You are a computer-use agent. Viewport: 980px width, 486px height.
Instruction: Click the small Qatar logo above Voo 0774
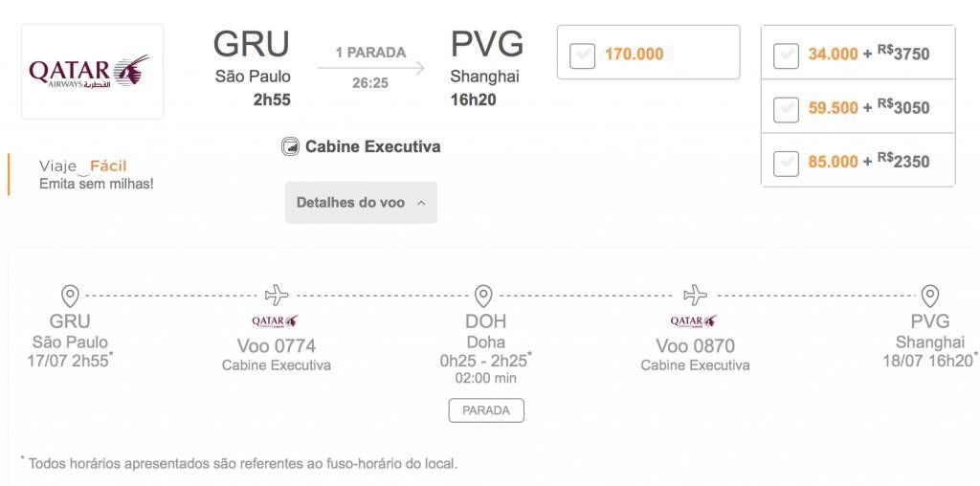(276, 321)
